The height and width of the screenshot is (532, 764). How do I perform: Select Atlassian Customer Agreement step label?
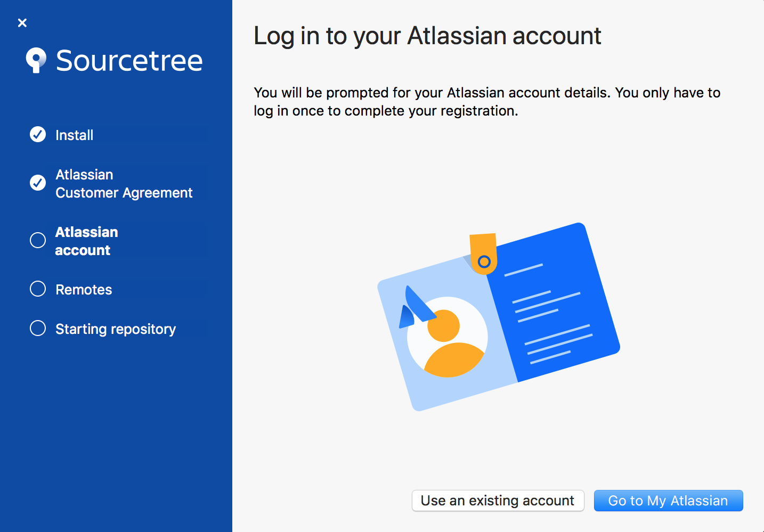124,184
